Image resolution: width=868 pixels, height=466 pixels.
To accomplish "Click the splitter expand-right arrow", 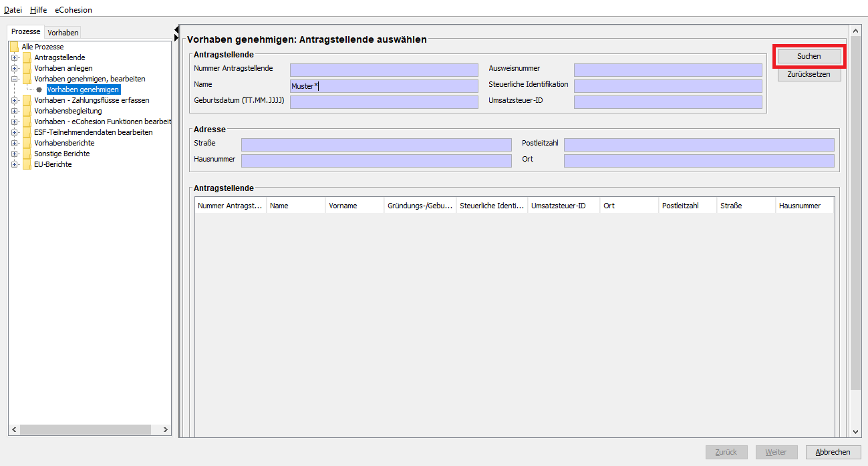I will coord(176,38).
